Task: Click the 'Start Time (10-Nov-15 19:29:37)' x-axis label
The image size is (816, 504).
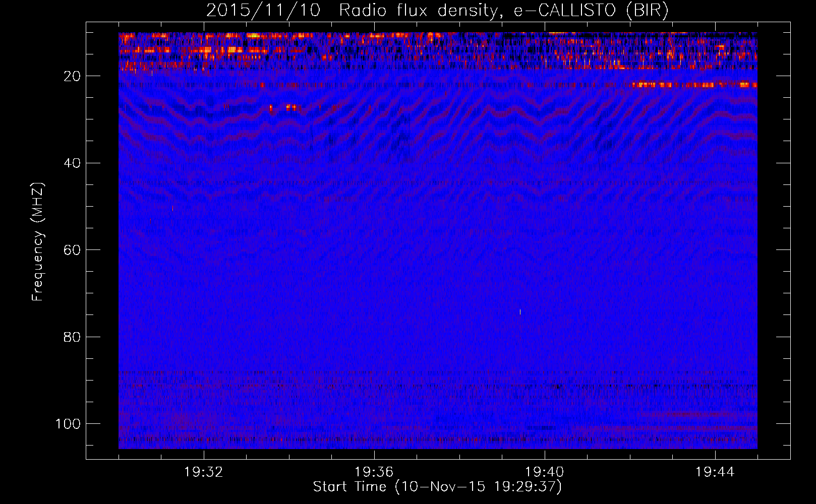Action: pyautogui.click(x=437, y=487)
